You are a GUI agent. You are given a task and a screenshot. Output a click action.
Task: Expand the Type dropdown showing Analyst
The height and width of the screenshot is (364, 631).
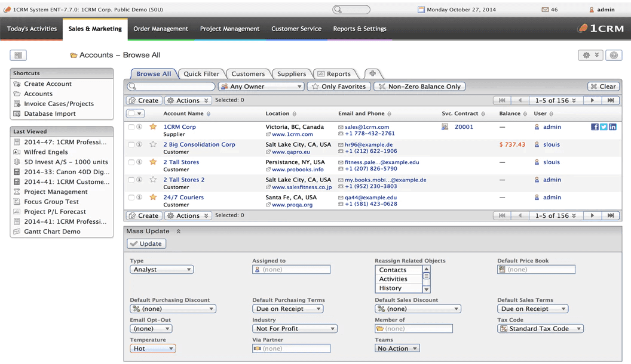click(x=161, y=270)
